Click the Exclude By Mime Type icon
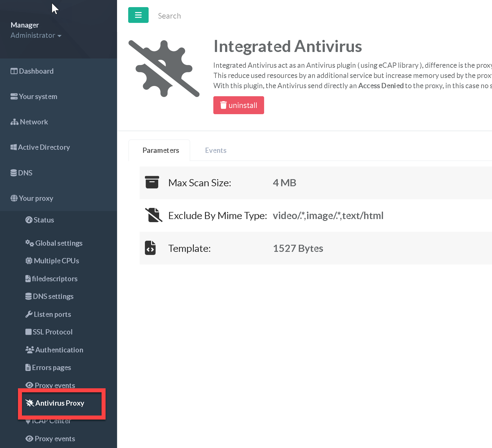This screenshot has height=448, width=492. click(x=153, y=215)
